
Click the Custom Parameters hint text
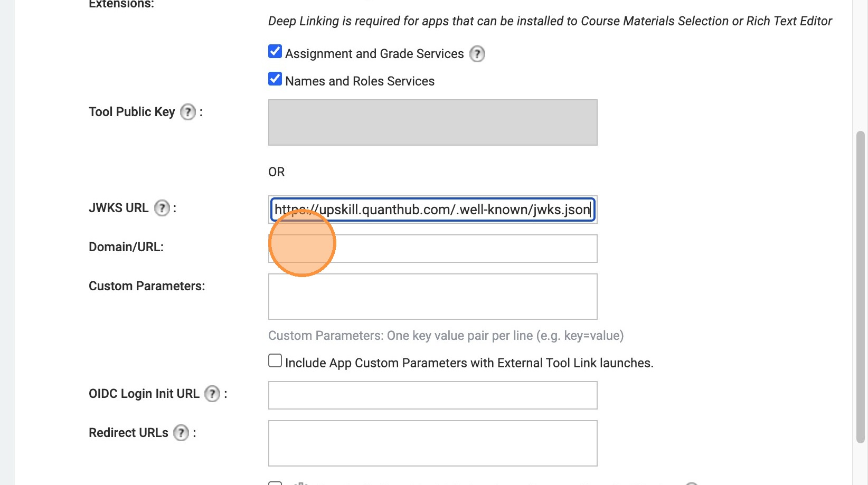pyautogui.click(x=446, y=336)
